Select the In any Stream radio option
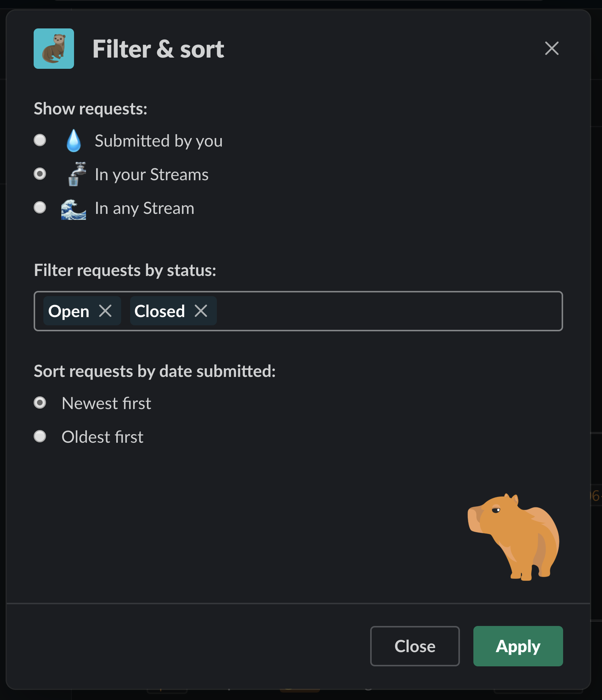Screen dimensions: 602x700 click(40, 208)
